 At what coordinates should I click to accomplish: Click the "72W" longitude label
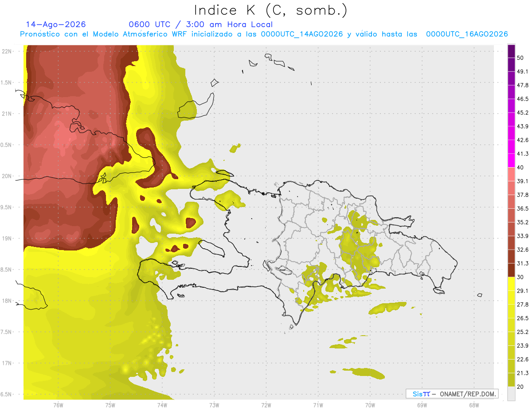(266, 405)
